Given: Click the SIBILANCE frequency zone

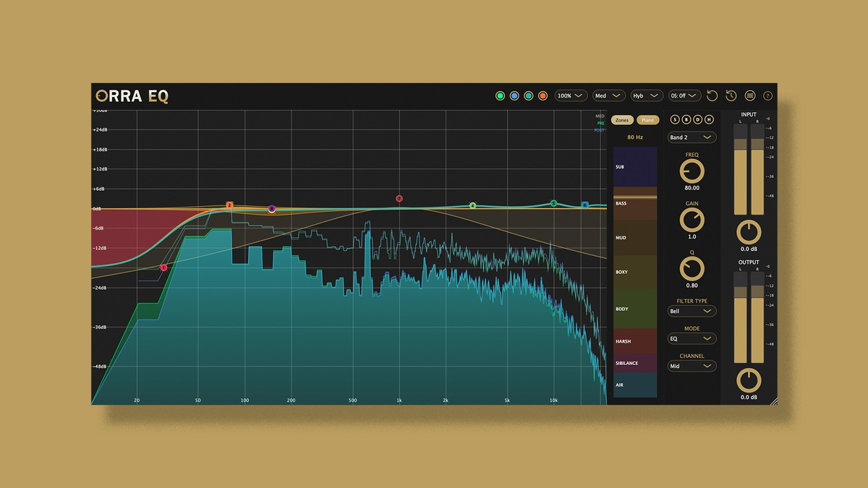Looking at the screenshot, I should click(635, 363).
